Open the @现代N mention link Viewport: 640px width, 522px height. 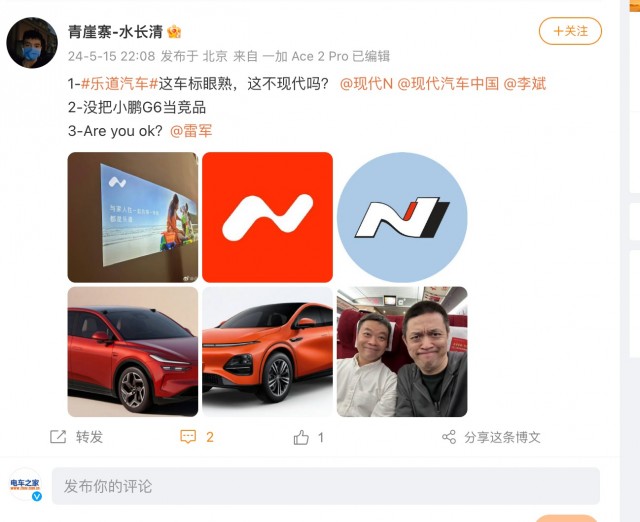pyautogui.click(x=366, y=84)
